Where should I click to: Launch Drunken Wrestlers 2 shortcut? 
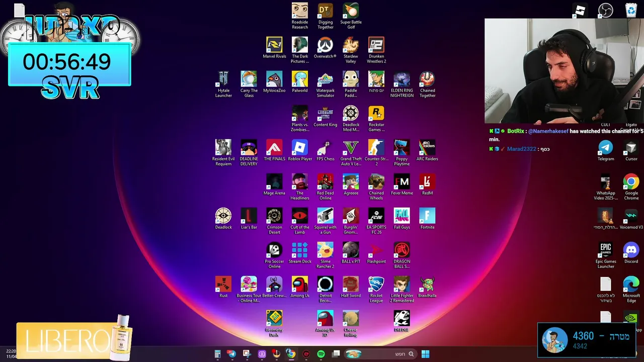coord(376,50)
